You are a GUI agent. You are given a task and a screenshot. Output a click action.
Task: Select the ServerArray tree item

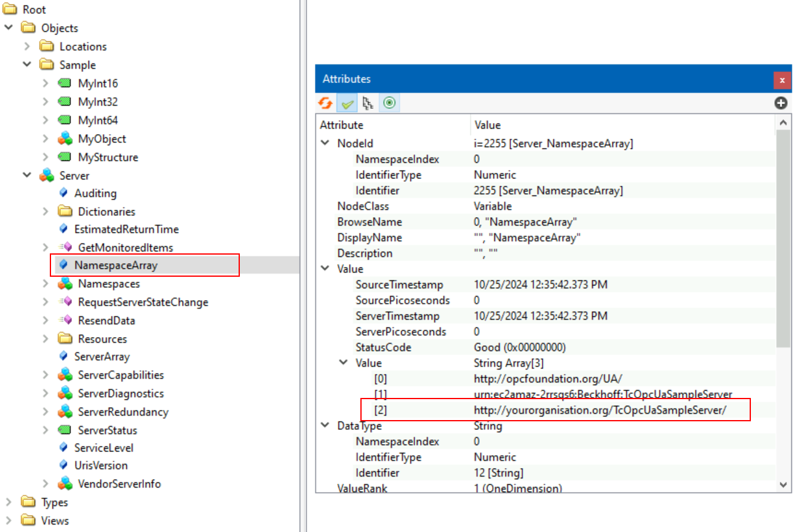102,357
